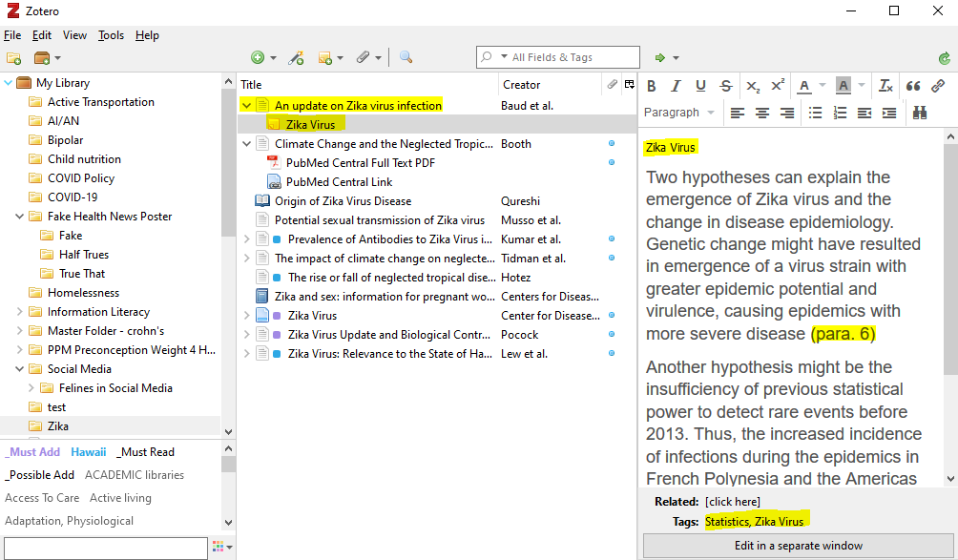Click the New Note icon
The height and width of the screenshot is (560, 958).
point(325,57)
